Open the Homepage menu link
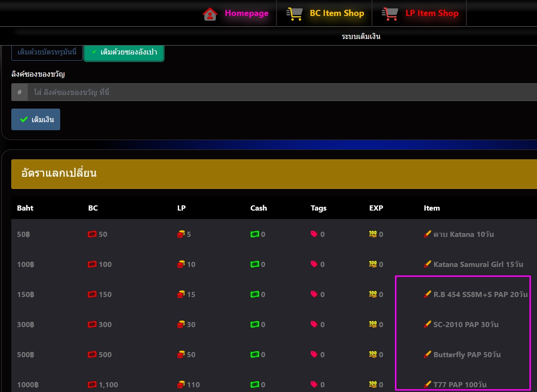Image resolution: width=537 pixels, height=392 pixels. pyautogui.click(x=246, y=13)
